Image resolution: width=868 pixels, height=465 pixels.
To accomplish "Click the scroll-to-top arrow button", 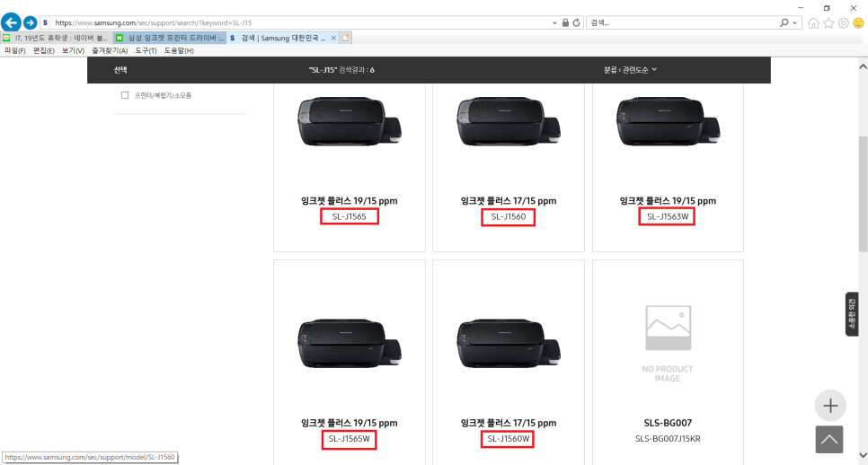I will tap(829, 439).
